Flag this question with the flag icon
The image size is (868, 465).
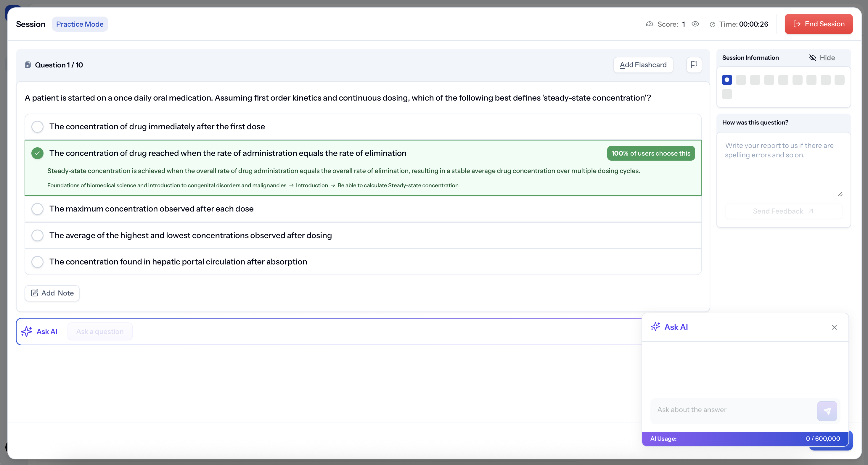[694, 65]
